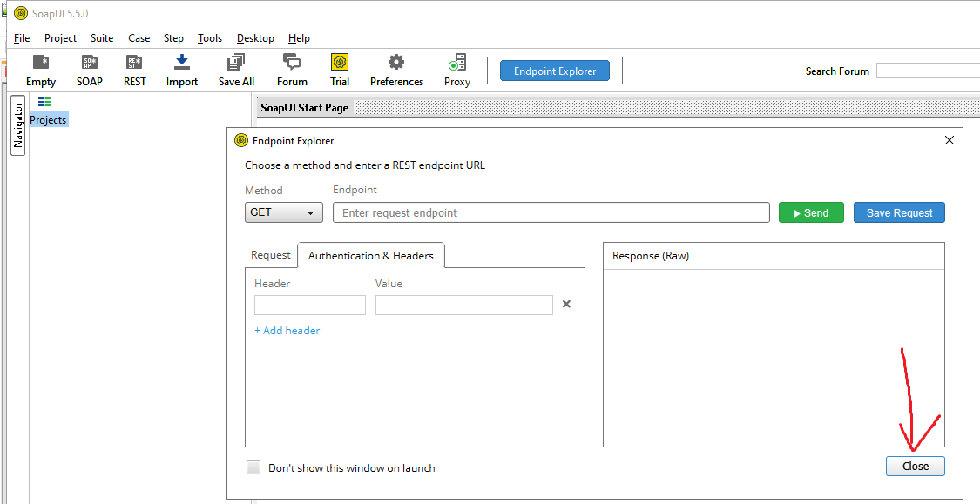The height and width of the screenshot is (504, 980).
Task: Click Save Request
Action: coord(899,212)
